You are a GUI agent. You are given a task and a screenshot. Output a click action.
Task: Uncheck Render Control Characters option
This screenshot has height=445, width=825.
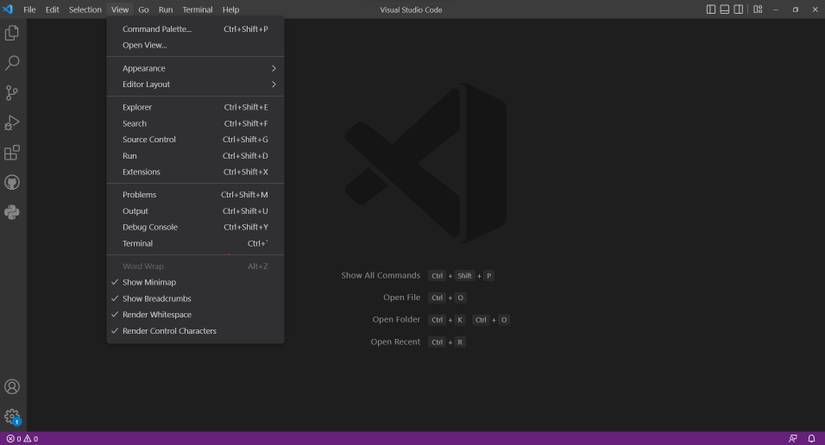click(x=195, y=331)
